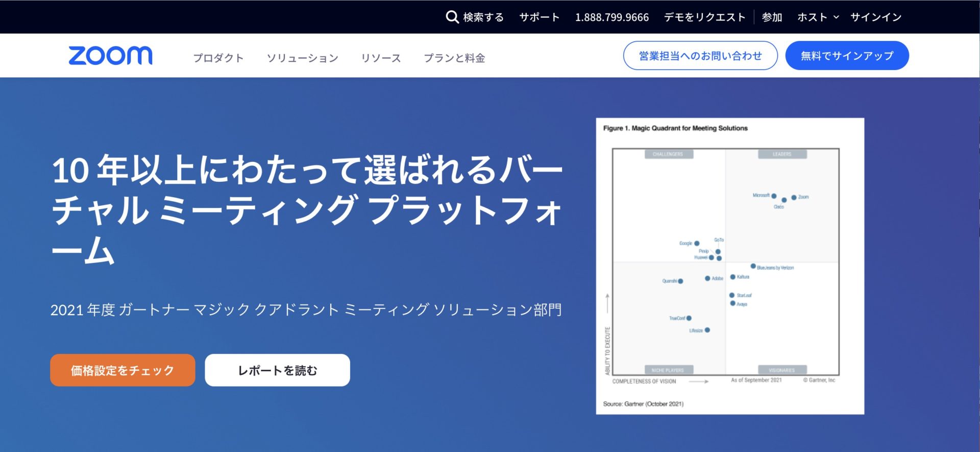Open the ソリューション menu
980x452 pixels.
[303, 58]
